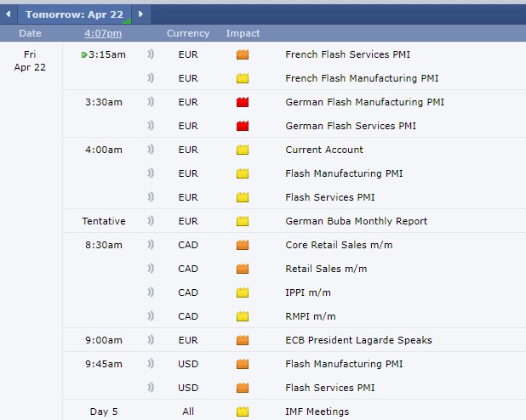Toggle sound alert for German Buba Monthly Report
The image size is (526, 420).
(151, 221)
